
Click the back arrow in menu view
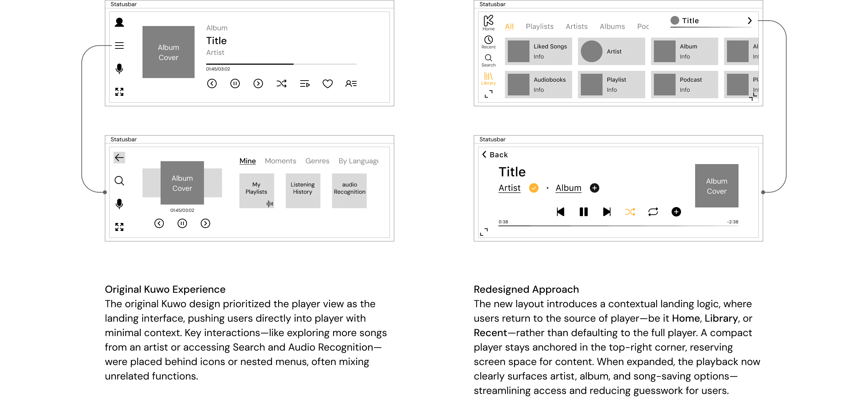119,158
